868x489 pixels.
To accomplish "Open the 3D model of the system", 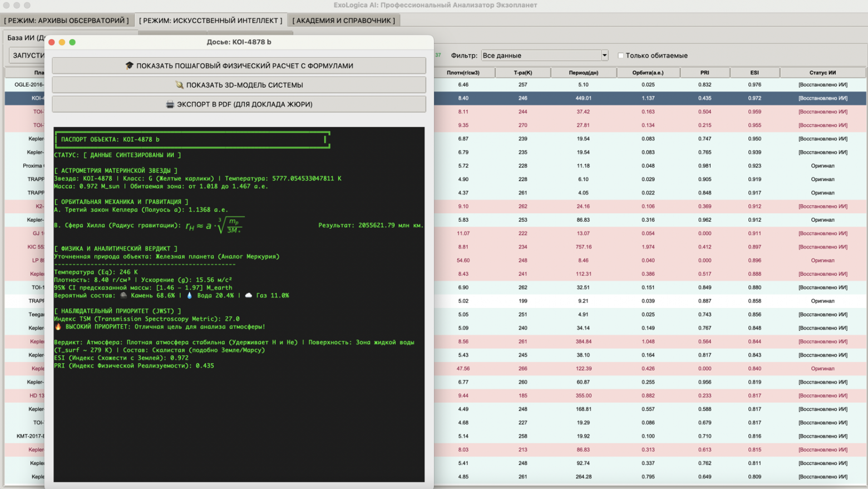I will point(239,85).
